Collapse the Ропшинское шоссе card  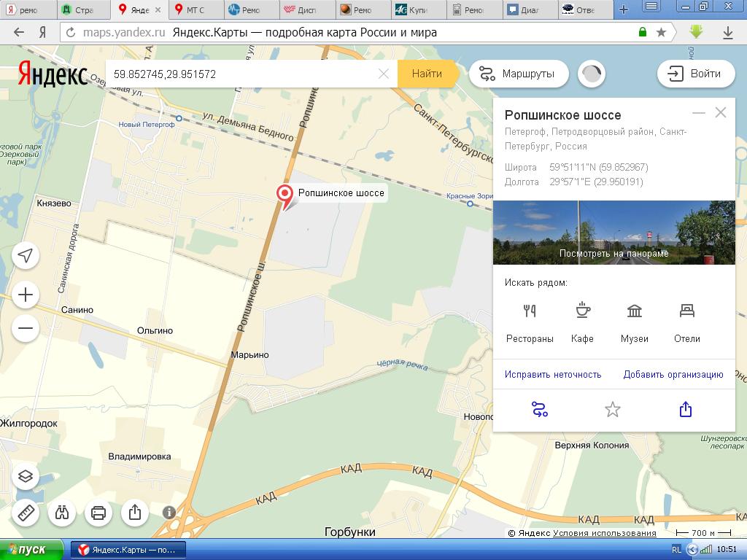click(x=698, y=113)
